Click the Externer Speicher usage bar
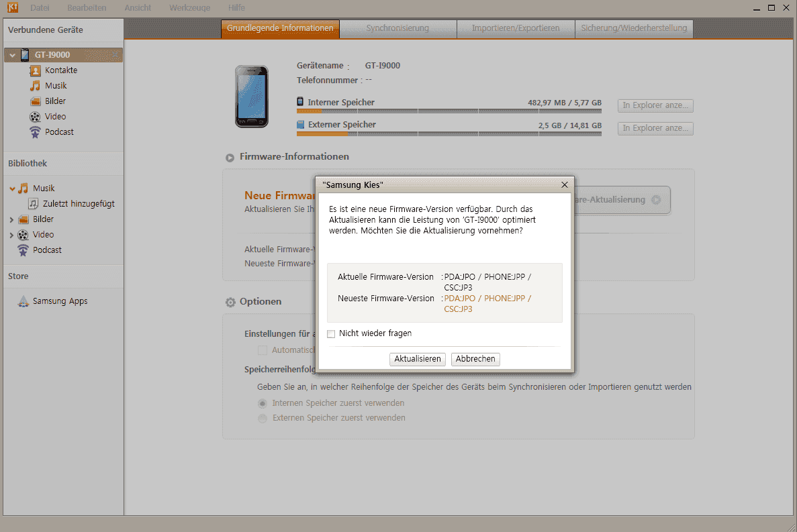Viewport: 797px width, 532px height. click(x=449, y=134)
